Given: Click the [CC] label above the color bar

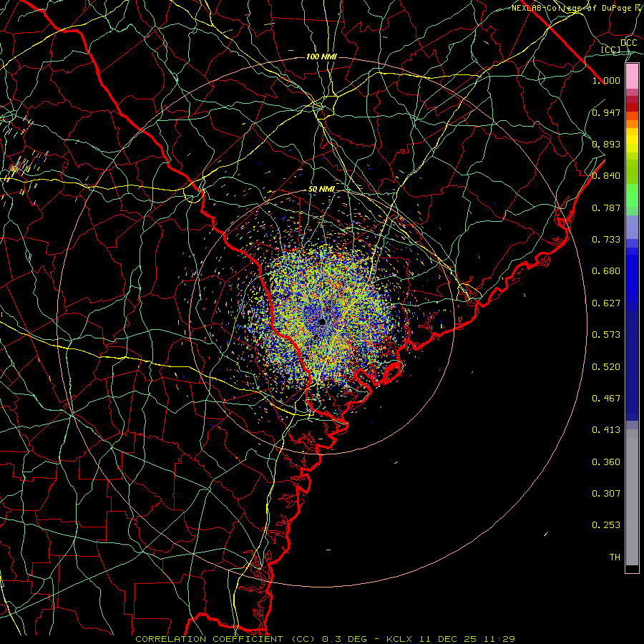Looking at the screenshot, I should coord(610,49).
